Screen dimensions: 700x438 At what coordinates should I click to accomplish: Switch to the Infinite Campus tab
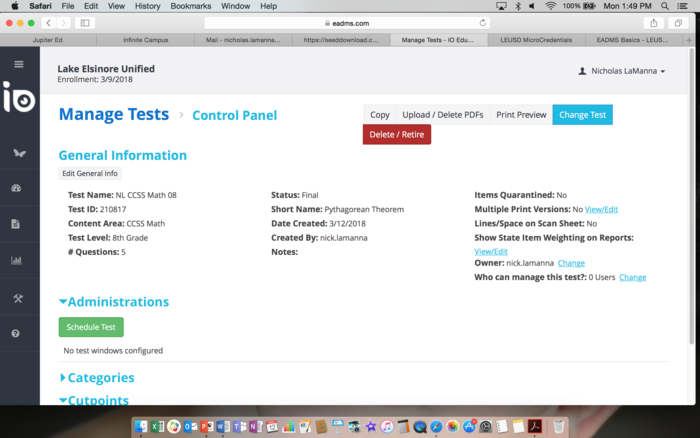pos(146,39)
